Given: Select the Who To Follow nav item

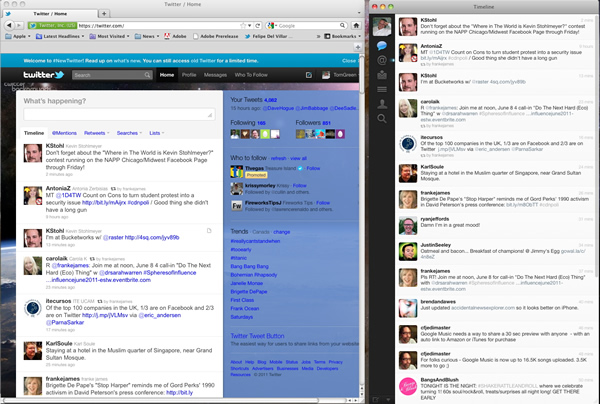Looking at the screenshot, I should click(x=251, y=75).
